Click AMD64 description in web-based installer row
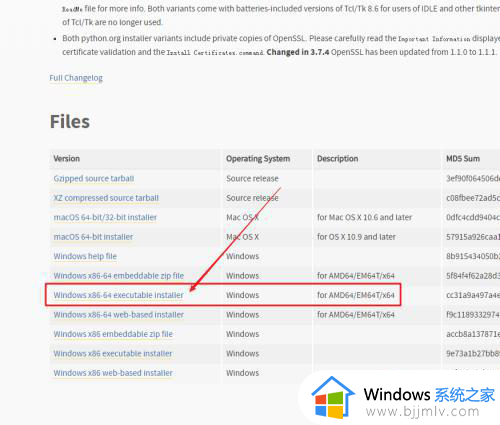 pos(356,315)
